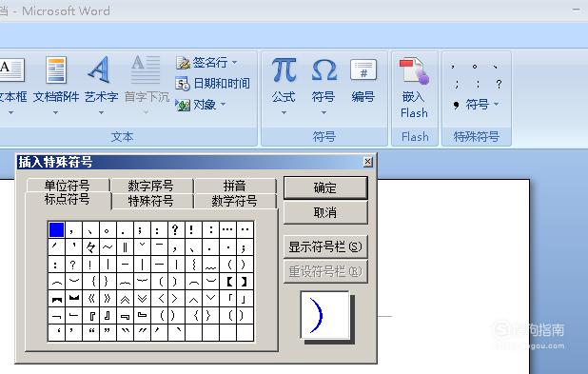The width and height of the screenshot is (588, 374).
Task: Insert question mark from ribbon special symbols group
Action: (x=499, y=84)
